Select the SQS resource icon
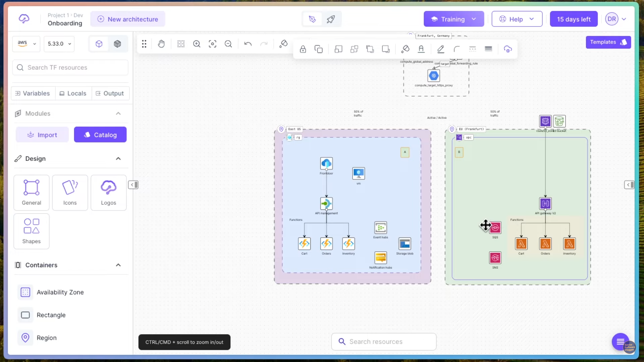 [x=495, y=228]
